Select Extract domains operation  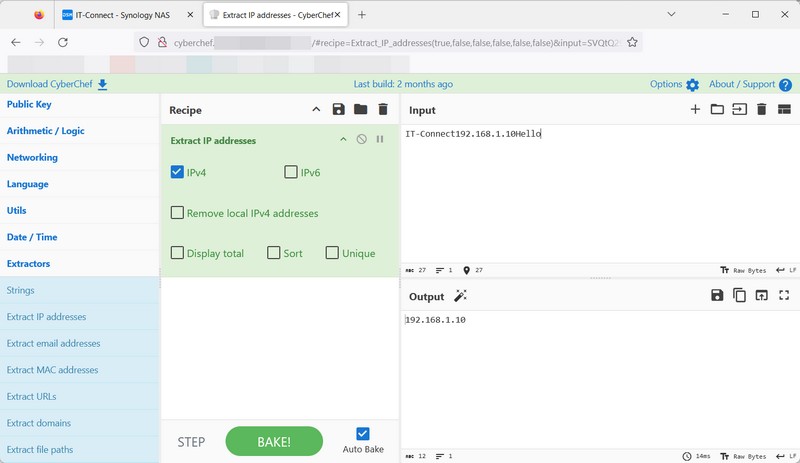80,423
